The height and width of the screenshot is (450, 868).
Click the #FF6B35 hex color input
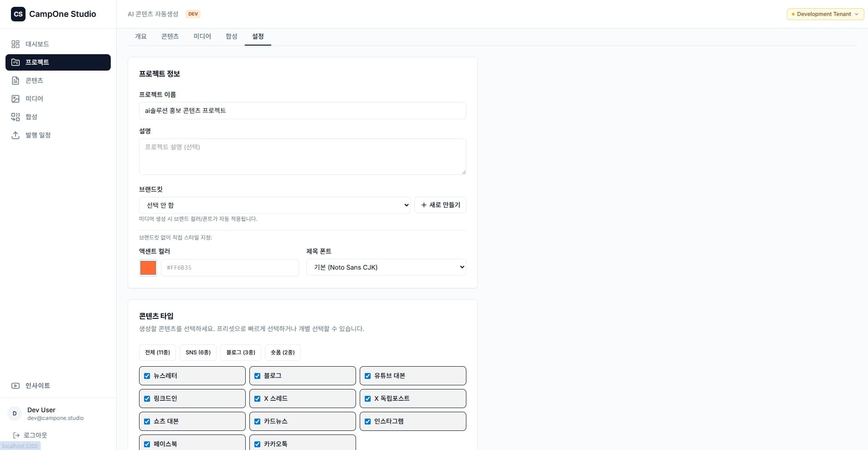(x=230, y=268)
